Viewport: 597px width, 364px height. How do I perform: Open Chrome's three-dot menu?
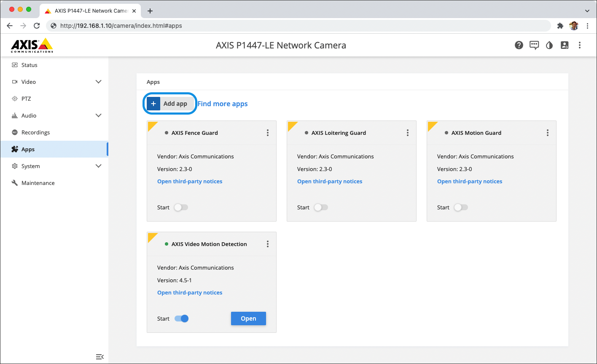click(588, 26)
